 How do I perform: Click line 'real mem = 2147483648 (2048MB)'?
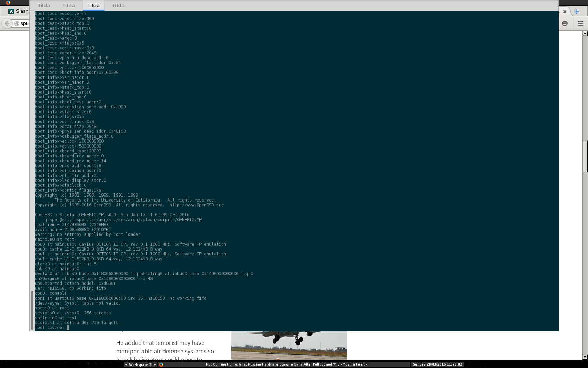[x=72, y=225]
